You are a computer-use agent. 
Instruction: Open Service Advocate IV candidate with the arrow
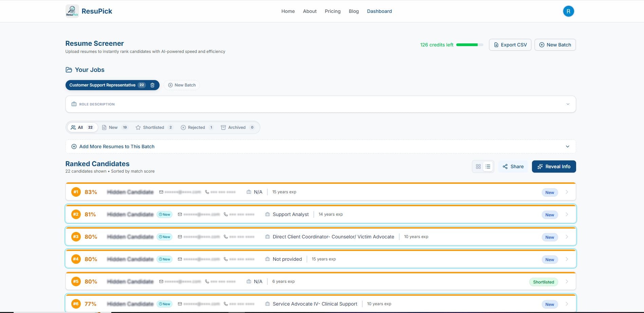click(567, 304)
